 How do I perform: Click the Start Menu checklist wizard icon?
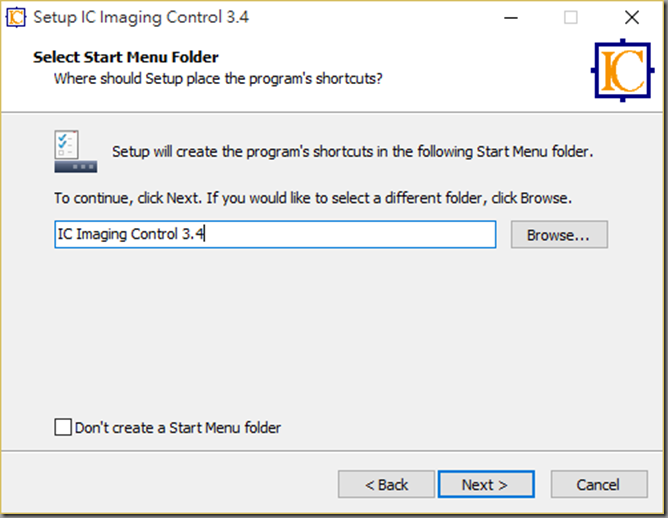75,151
